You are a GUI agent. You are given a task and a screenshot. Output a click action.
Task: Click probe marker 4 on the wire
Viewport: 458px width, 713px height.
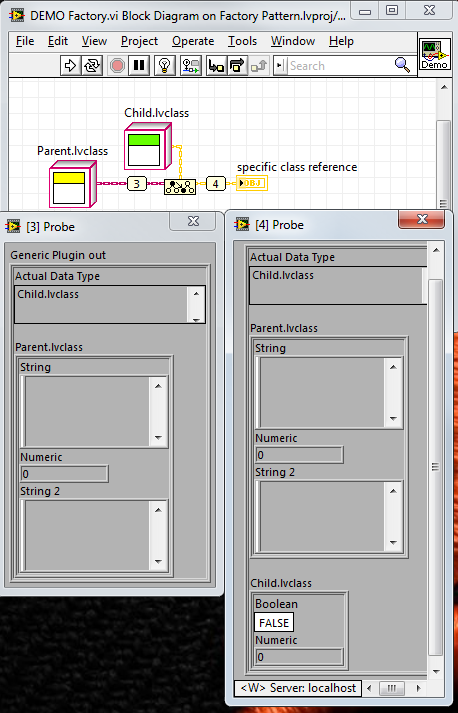pyautogui.click(x=216, y=184)
